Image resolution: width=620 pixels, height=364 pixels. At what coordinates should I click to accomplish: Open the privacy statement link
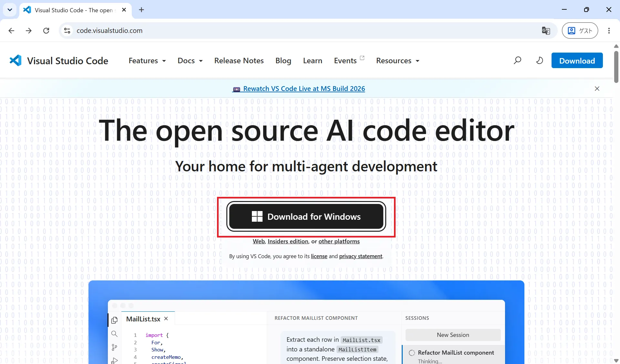[x=361, y=256]
